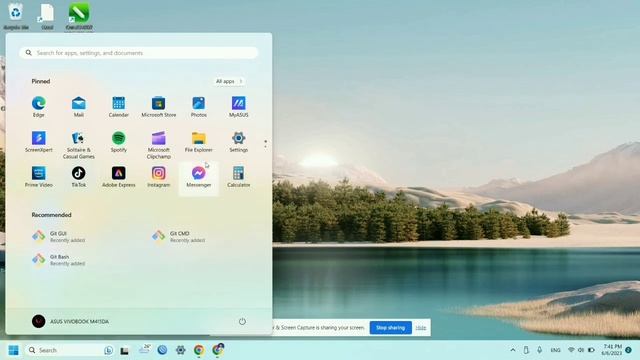Open notification badge in tray corner
Viewport: 640px width, 360px height.
pos(629,350)
